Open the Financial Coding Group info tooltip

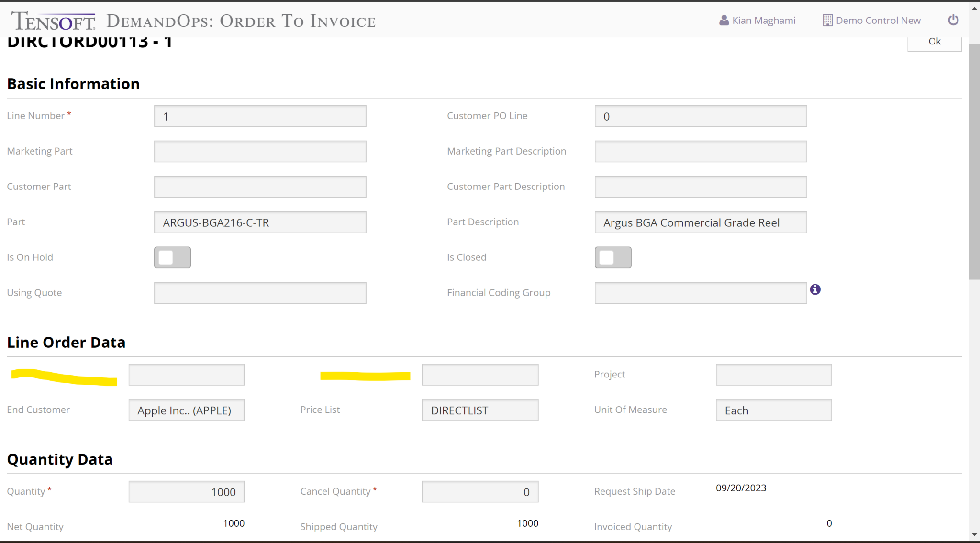tap(815, 289)
